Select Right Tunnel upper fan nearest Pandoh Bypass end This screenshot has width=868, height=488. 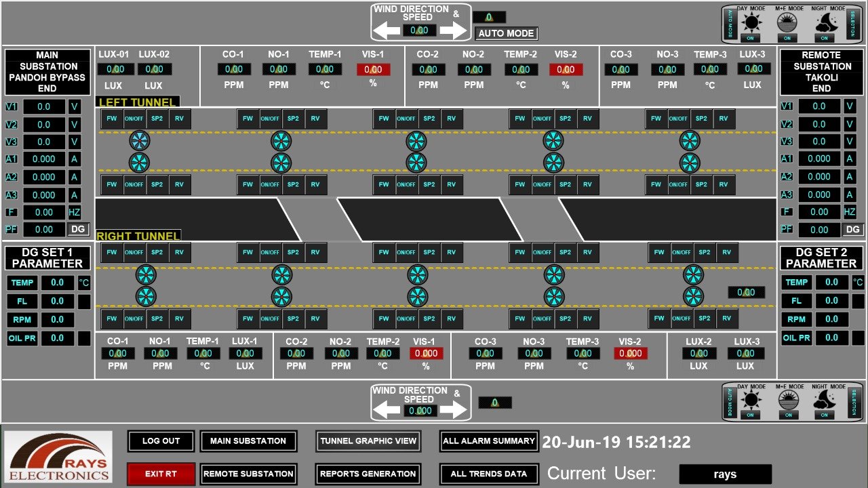(146, 275)
